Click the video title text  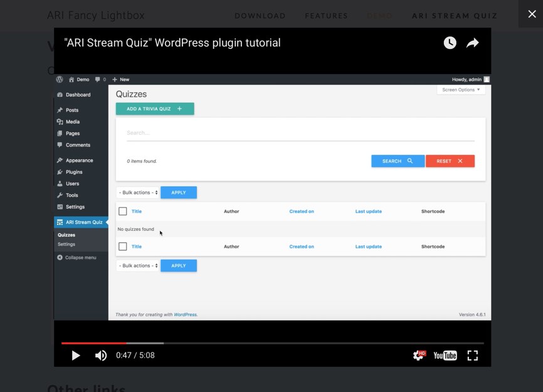click(172, 43)
